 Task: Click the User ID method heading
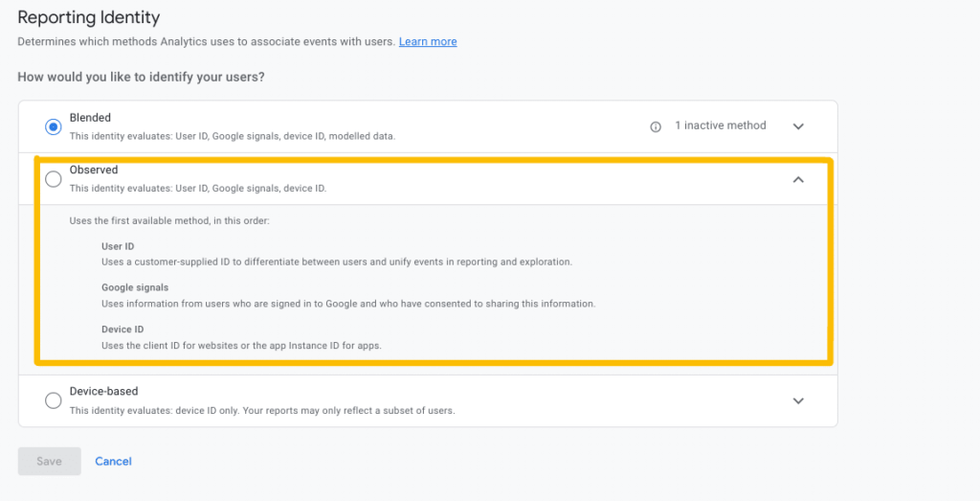tap(118, 246)
